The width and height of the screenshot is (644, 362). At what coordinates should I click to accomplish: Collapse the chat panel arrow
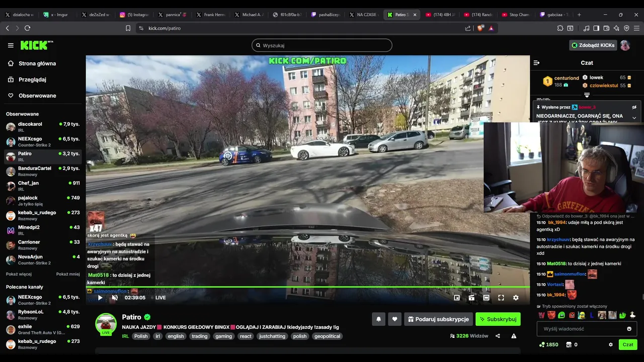pos(536,63)
